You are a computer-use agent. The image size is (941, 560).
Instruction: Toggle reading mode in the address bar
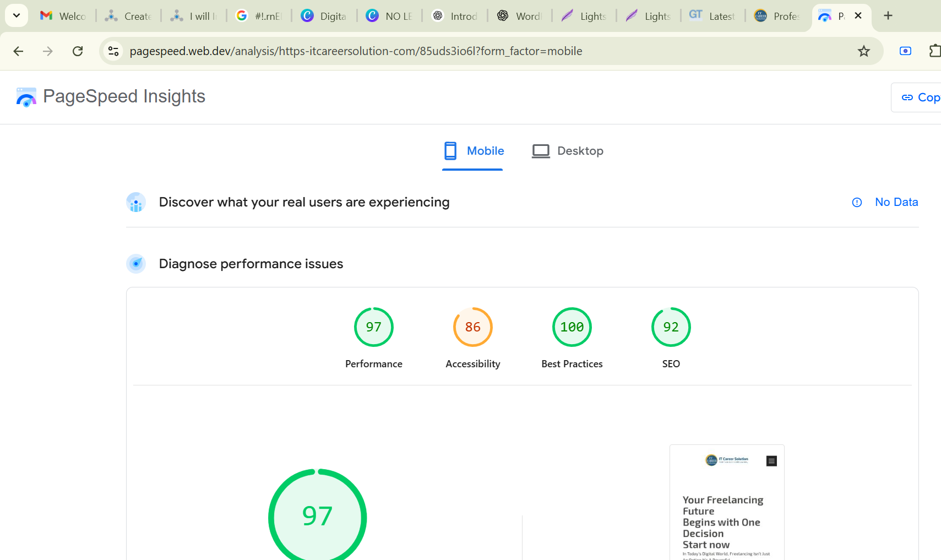tap(905, 51)
